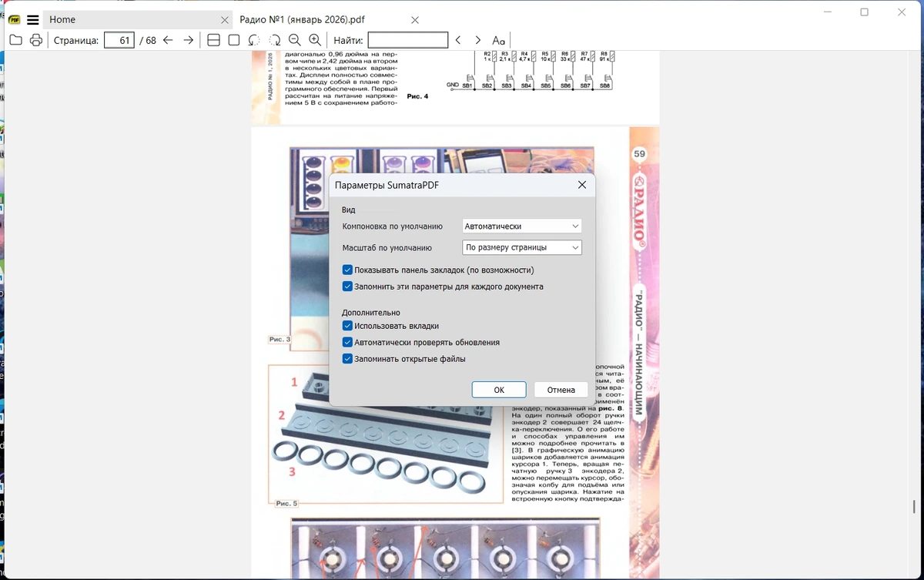Open a file with the folder icon

pos(15,40)
